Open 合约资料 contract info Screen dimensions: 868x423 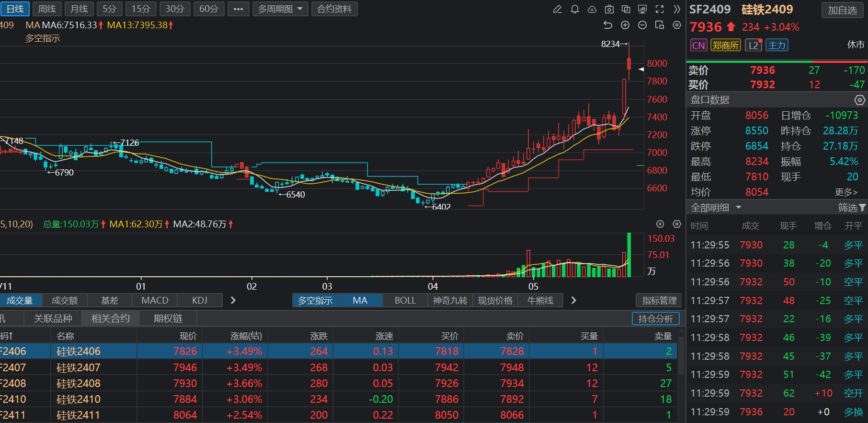[x=334, y=9]
